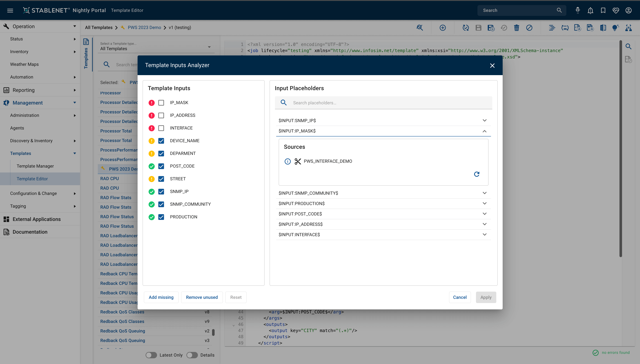Expand the $INPUT:SNMP_IP$ placeholder
This screenshot has height=364, width=640.
coord(383,120)
